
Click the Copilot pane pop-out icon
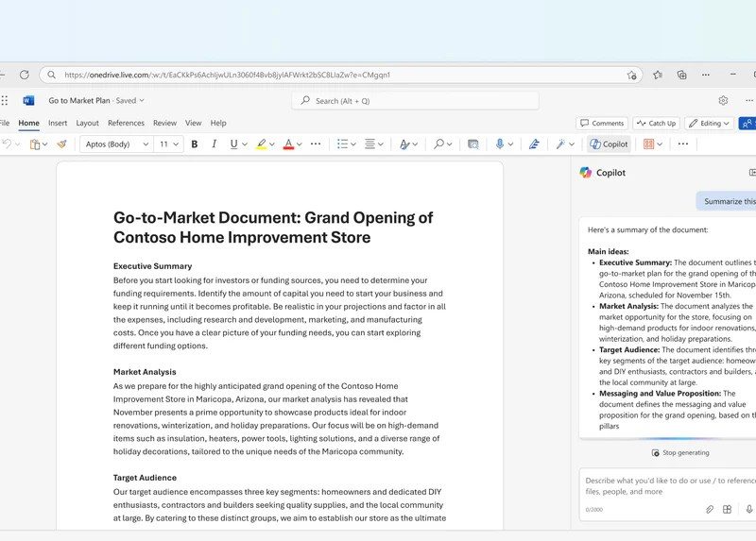tap(752, 173)
